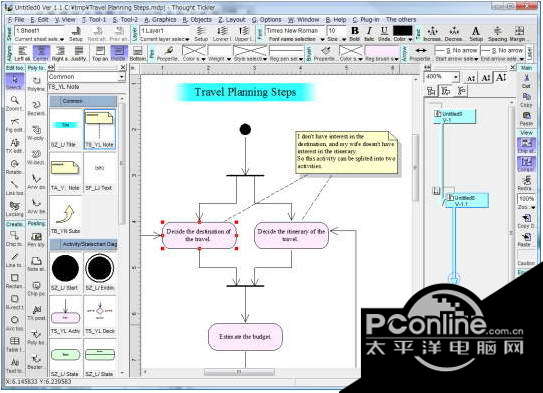
Task: Toggle Right align
Action: click(x=60, y=54)
